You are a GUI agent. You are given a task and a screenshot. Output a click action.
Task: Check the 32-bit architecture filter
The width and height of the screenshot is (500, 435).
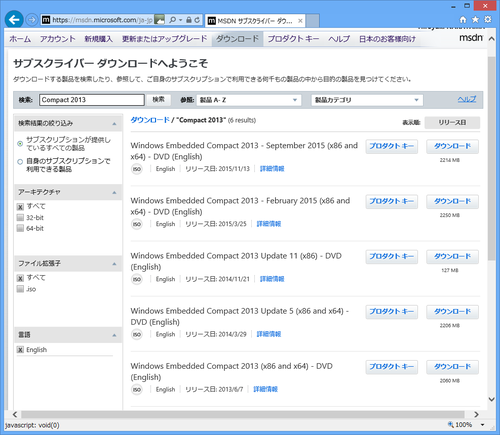point(20,218)
